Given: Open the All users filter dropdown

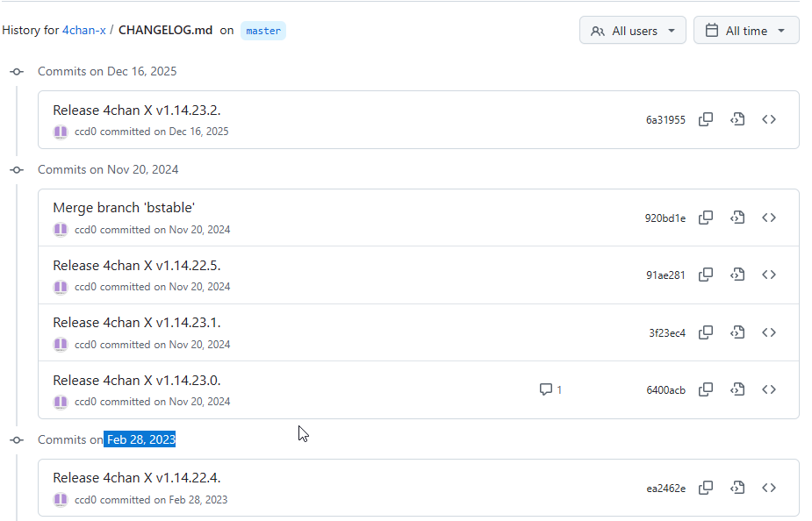Looking at the screenshot, I should click(632, 31).
